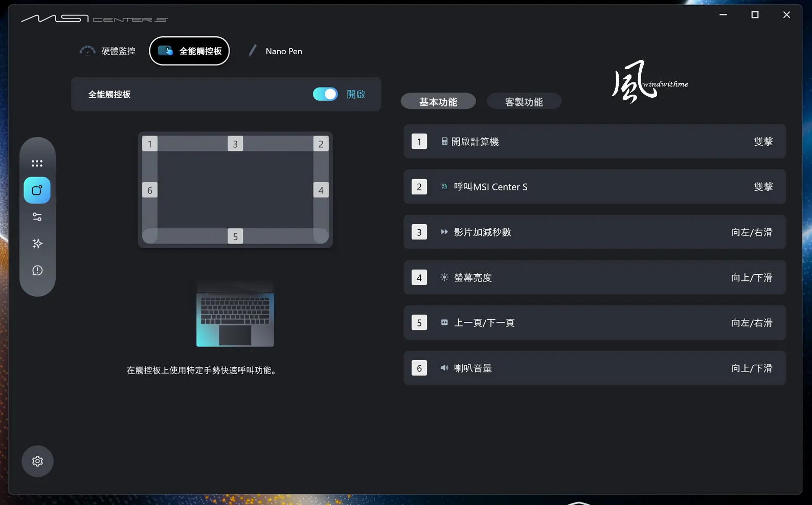The image size is (812, 505).
Task: Click zone 5 on touchpad diagram
Action: (x=235, y=236)
